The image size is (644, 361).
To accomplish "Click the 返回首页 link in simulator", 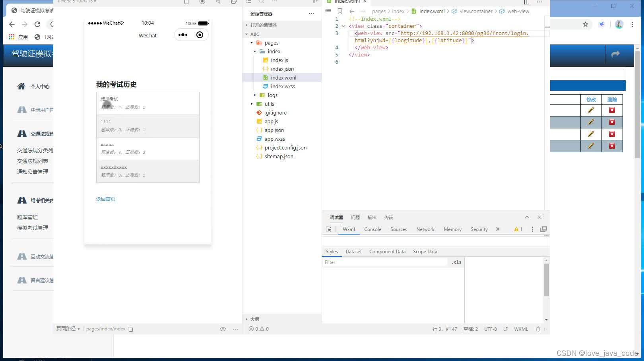I will 105,199.
